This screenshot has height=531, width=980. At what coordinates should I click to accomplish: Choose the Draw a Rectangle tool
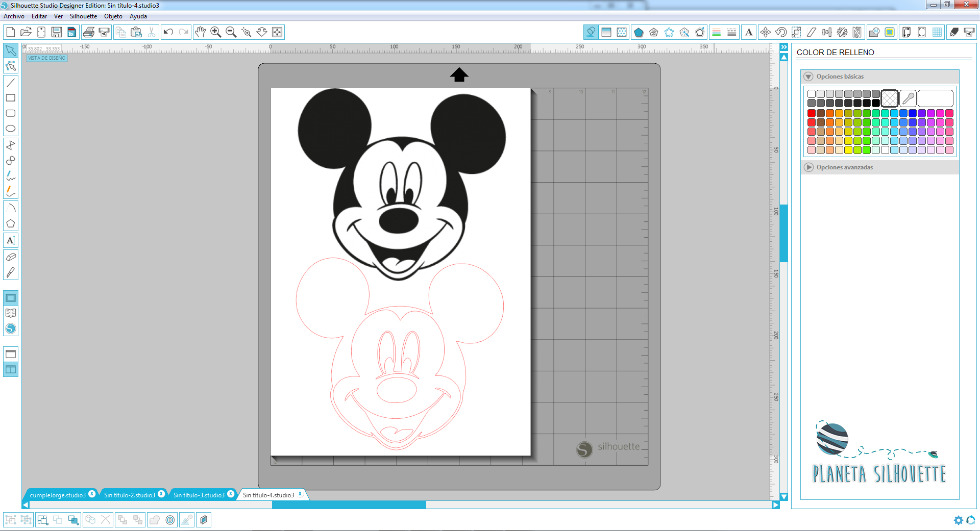11,98
